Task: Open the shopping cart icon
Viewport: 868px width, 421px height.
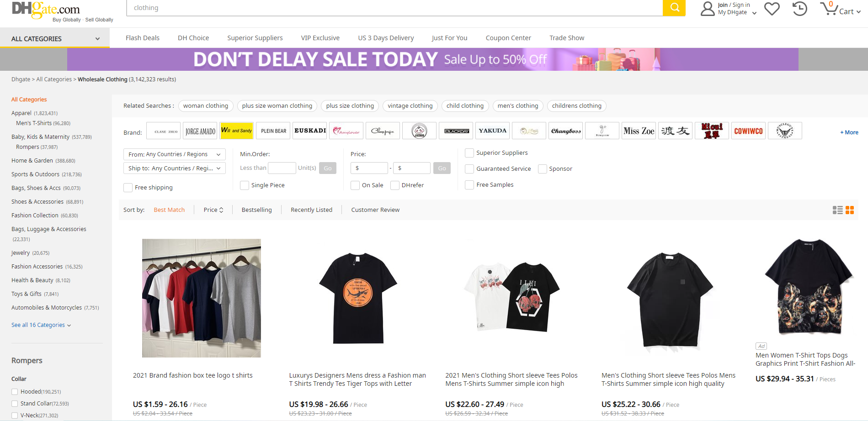Action: [x=829, y=9]
